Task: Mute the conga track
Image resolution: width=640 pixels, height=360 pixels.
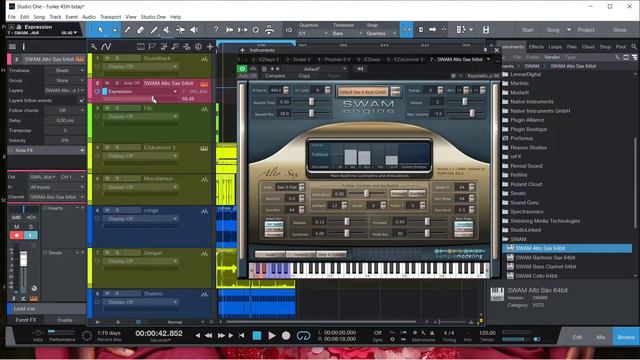Action: click(x=107, y=211)
